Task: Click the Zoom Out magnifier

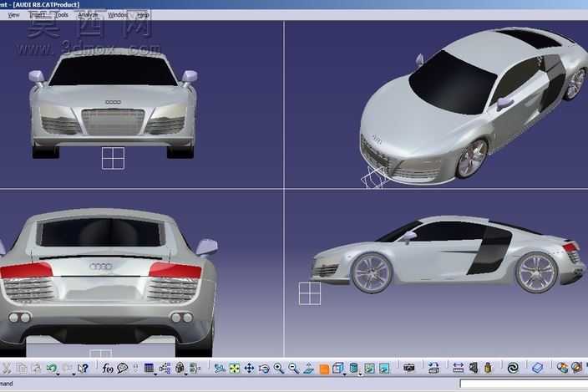Action: coord(294,369)
